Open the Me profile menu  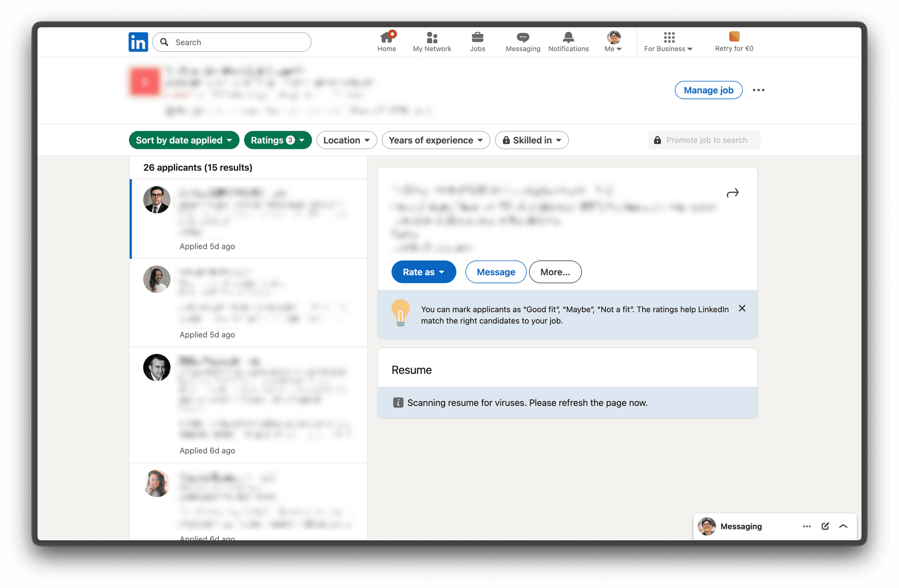[x=613, y=42]
